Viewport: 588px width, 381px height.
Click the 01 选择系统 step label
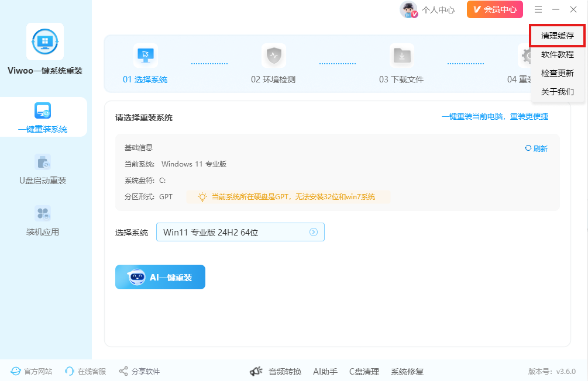click(x=145, y=79)
